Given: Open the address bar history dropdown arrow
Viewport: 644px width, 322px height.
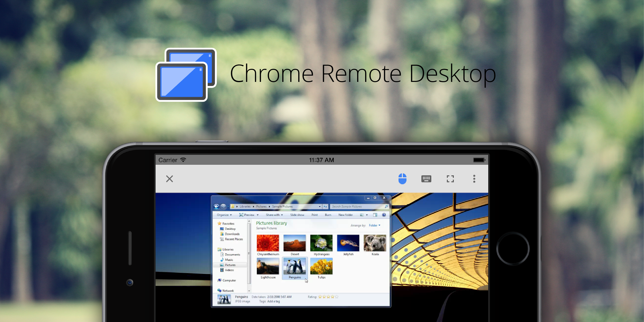Looking at the screenshot, I should tap(319, 207).
